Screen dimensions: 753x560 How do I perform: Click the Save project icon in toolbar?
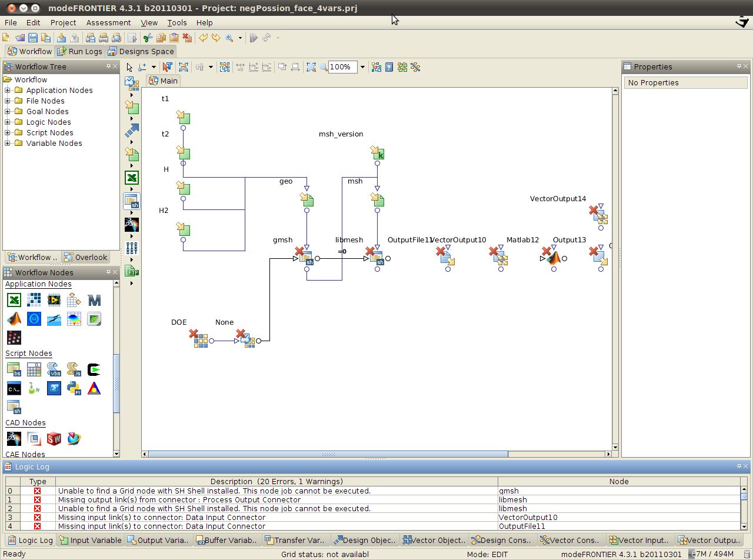[x=32, y=38]
